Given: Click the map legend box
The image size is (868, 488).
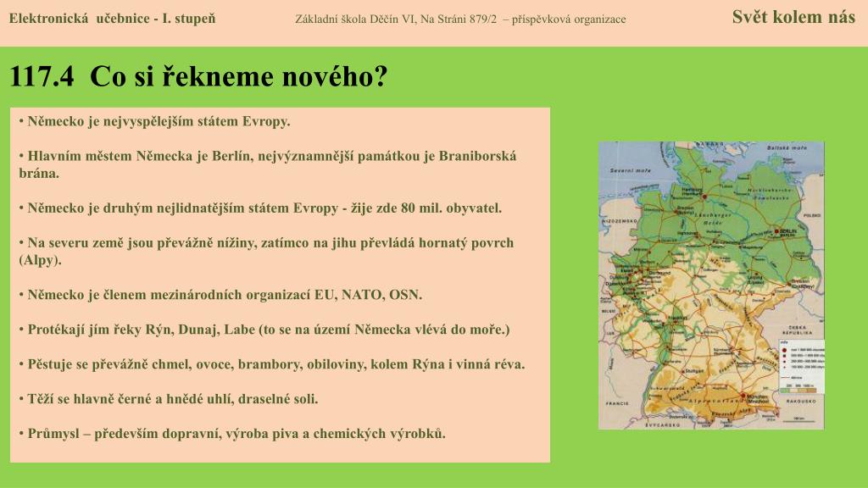Looking at the screenshot, I should tap(802, 366).
